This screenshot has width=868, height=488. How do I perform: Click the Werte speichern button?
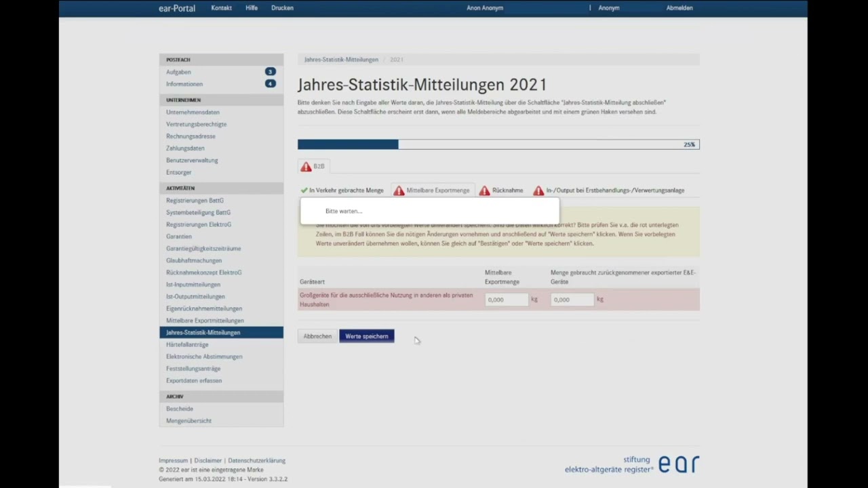coord(367,336)
